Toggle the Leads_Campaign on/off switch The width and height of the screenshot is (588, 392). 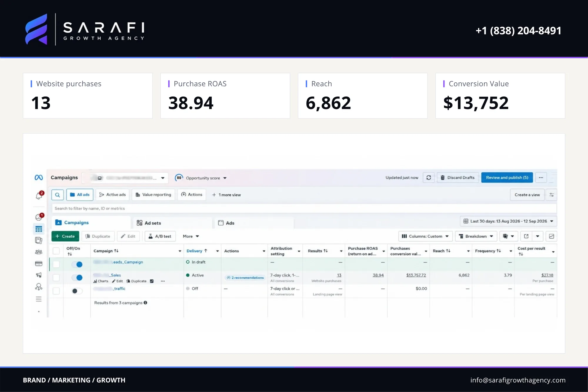click(x=77, y=264)
